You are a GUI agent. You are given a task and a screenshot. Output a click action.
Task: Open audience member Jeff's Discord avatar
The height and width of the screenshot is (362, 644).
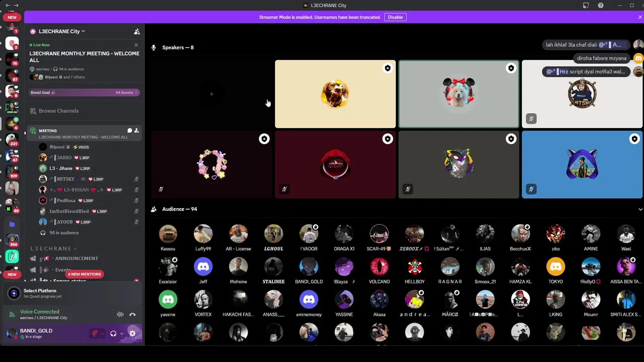(x=203, y=266)
